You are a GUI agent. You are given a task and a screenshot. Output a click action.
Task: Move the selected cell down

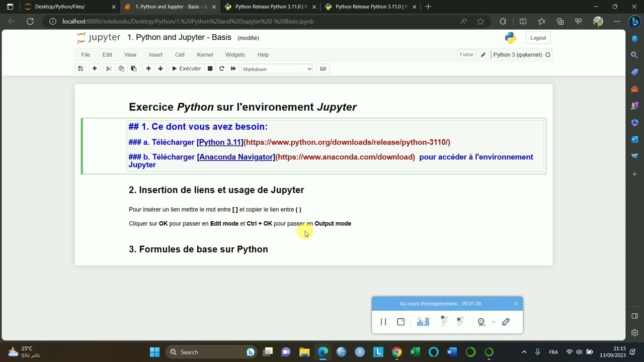pos(160,69)
